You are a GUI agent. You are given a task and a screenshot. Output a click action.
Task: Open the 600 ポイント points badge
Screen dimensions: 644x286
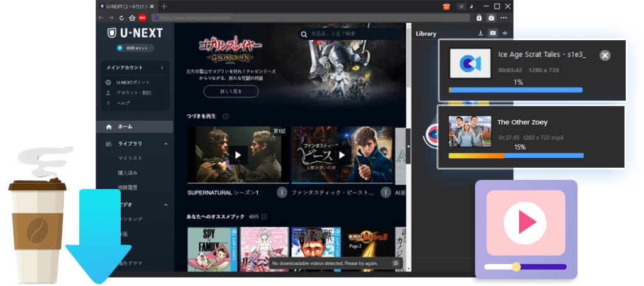pos(135,48)
